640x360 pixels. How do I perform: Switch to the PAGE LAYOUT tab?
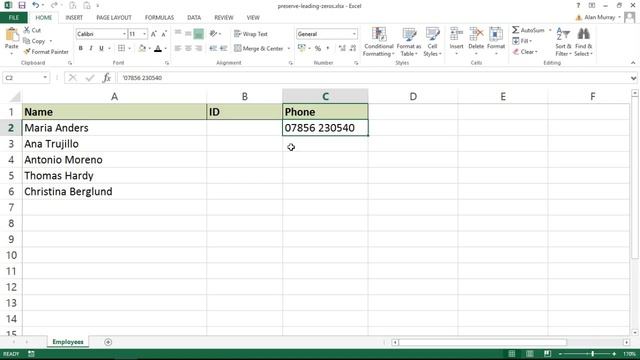[114, 18]
